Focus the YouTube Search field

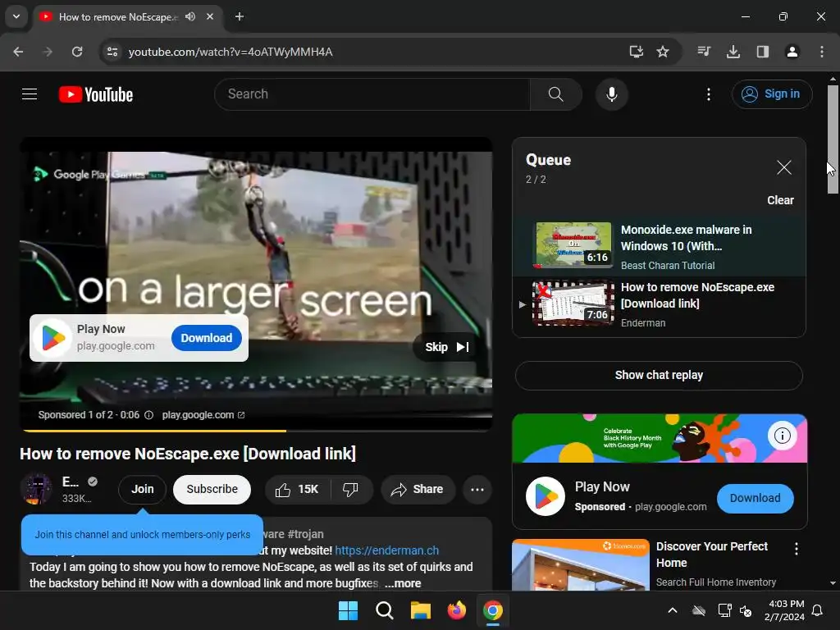[372, 94]
